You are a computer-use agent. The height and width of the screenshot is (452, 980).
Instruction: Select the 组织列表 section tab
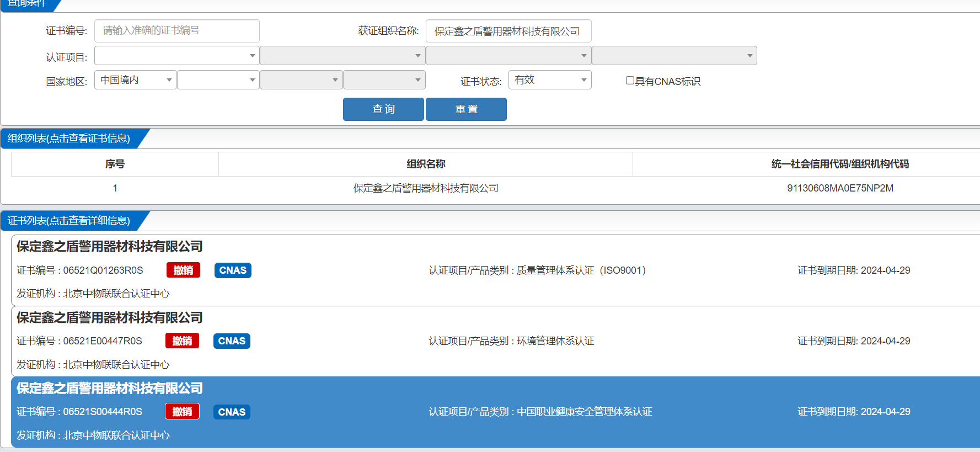click(69, 139)
